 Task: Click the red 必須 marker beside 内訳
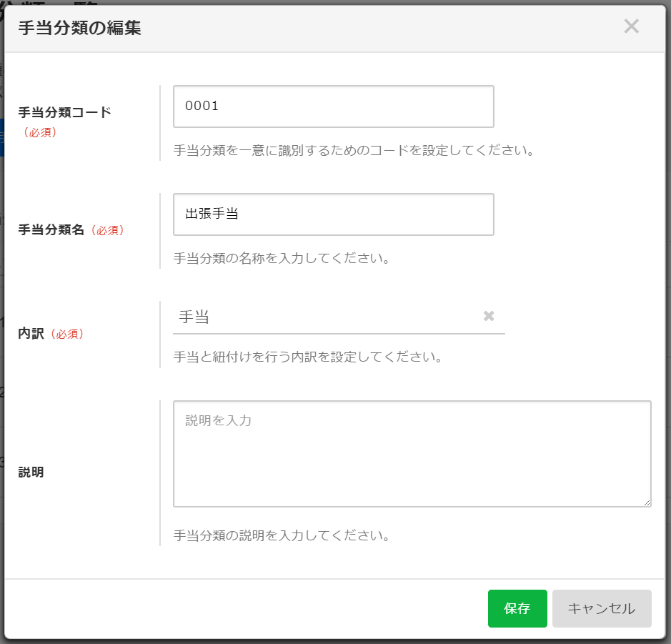click(67, 334)
